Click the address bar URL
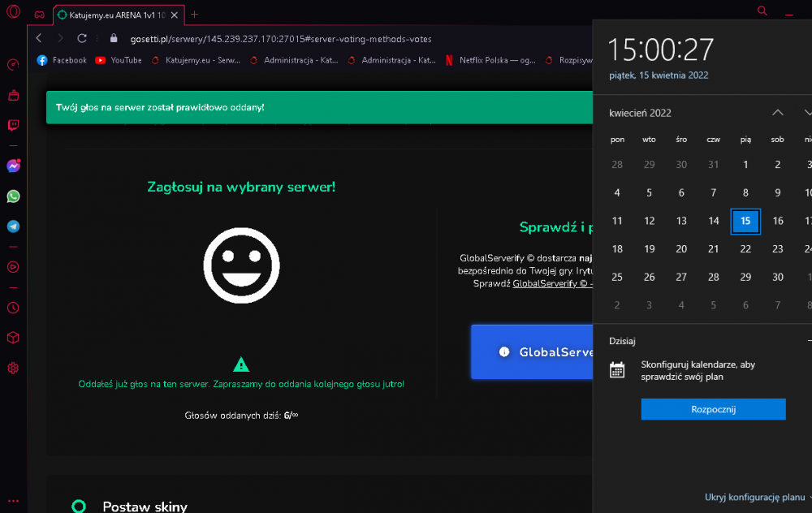 click(281, 39)
